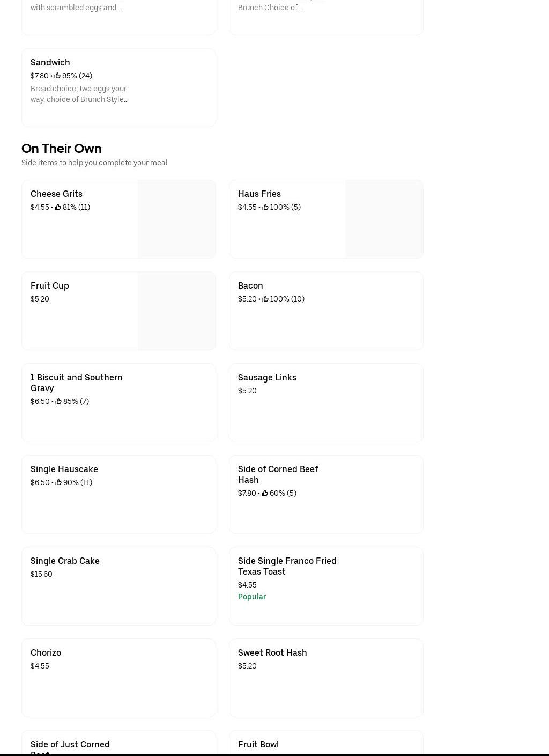Click the thumbs-up rating icon for Cheese Grits
This screenshot has height=756, width=549.
pos(58,207)
